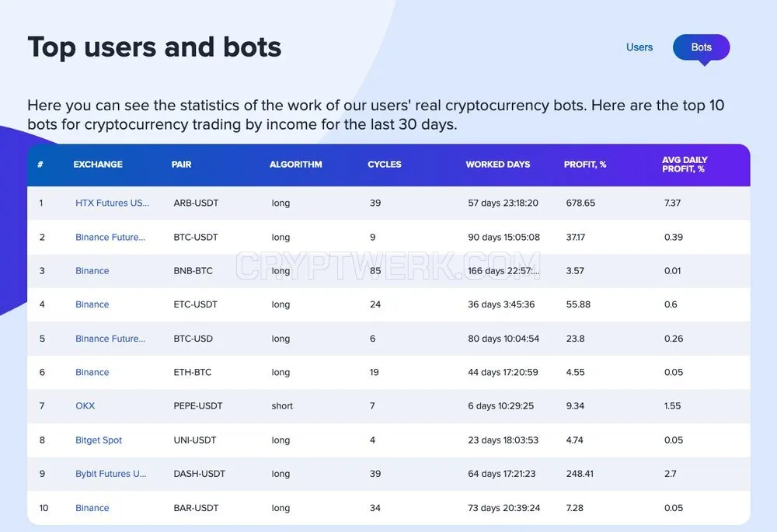This screenshot has width=777, height=532.
Task: Click the ALGORITHM column header
Action: 296,165
